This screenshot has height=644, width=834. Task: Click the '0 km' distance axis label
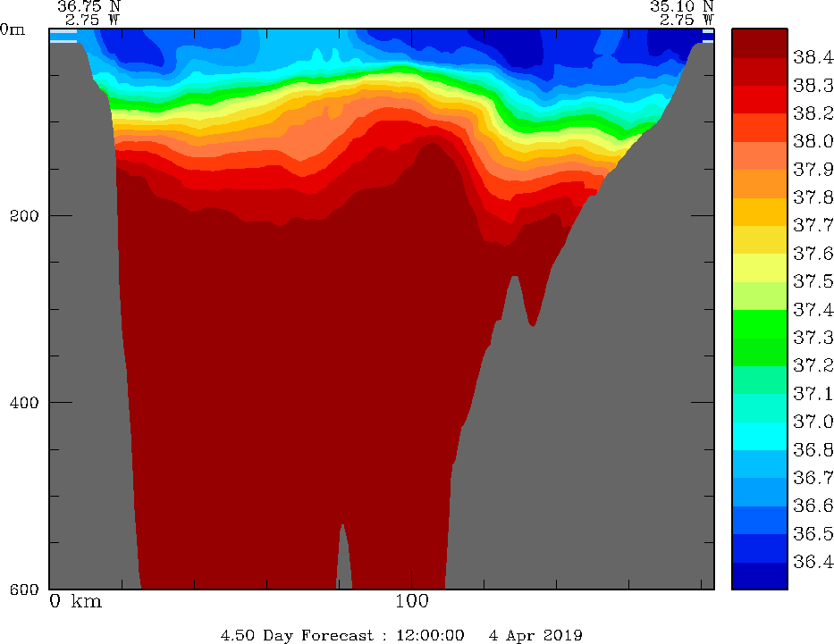76,601
